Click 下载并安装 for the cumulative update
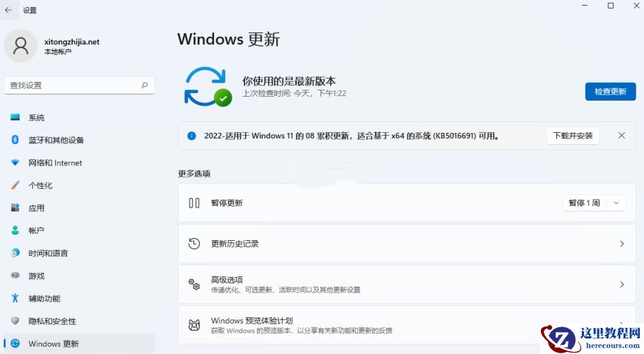The width and height of the screenshot is (644, 354). [573, 136]
